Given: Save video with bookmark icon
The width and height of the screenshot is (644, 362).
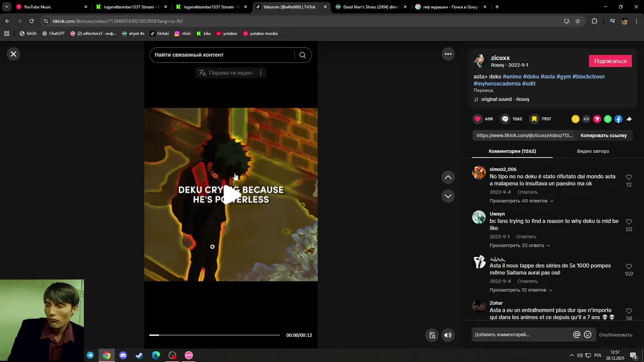Looking at the screenshot, I should 534,119.
